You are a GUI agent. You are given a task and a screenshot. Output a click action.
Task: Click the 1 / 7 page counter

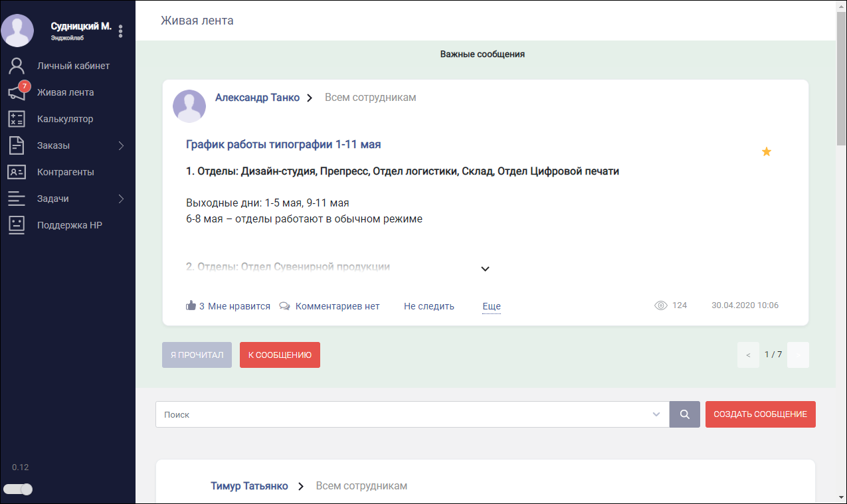coord(773,355)
